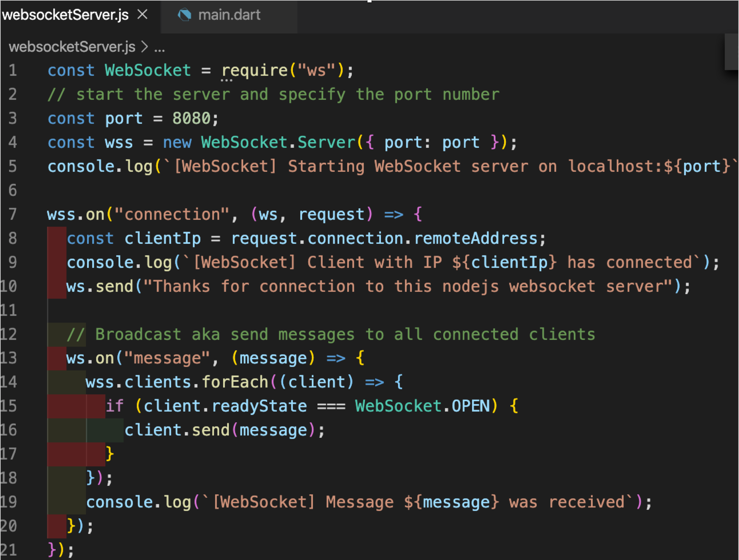Place cursor on port value 8080
Screen dimensions: 739x560
(191, 119)
